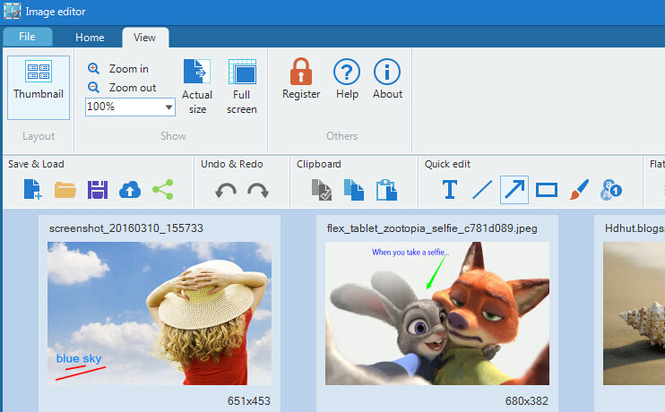Select the Line tool
Screen dimensions: 665x412
(x=482, y=190)
